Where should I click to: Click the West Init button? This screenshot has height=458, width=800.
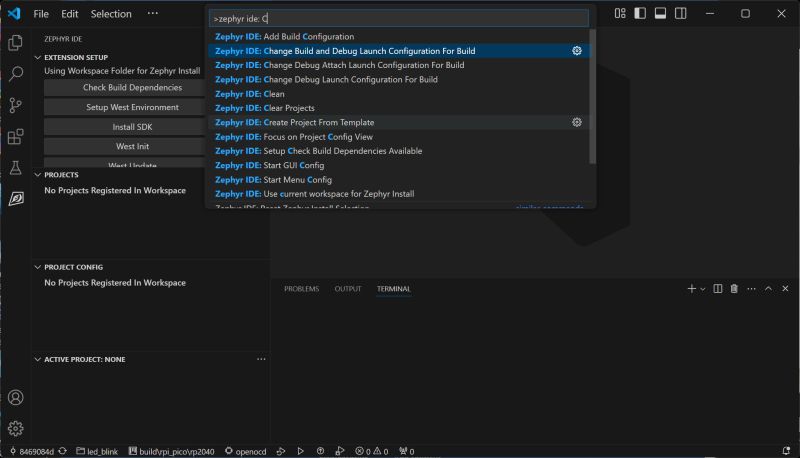click(x=132, y=146)
